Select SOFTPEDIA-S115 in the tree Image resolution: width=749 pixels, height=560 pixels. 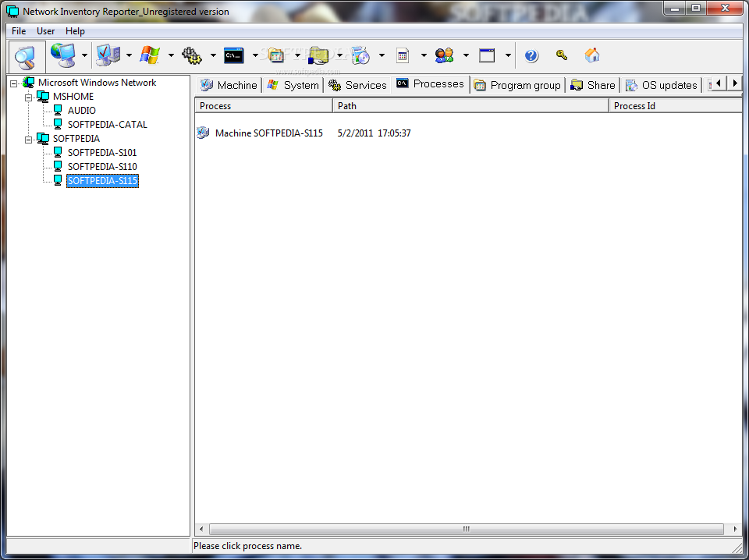click(102, 181)
